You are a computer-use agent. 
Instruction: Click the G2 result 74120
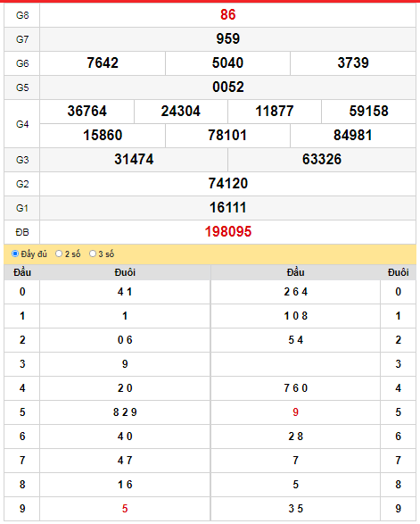coord(228,183)
